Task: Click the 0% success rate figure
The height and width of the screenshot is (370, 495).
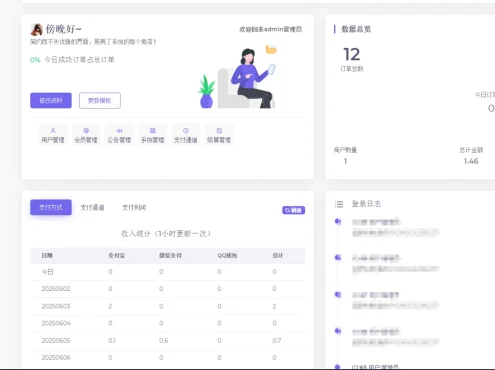Action: point(35,60)
